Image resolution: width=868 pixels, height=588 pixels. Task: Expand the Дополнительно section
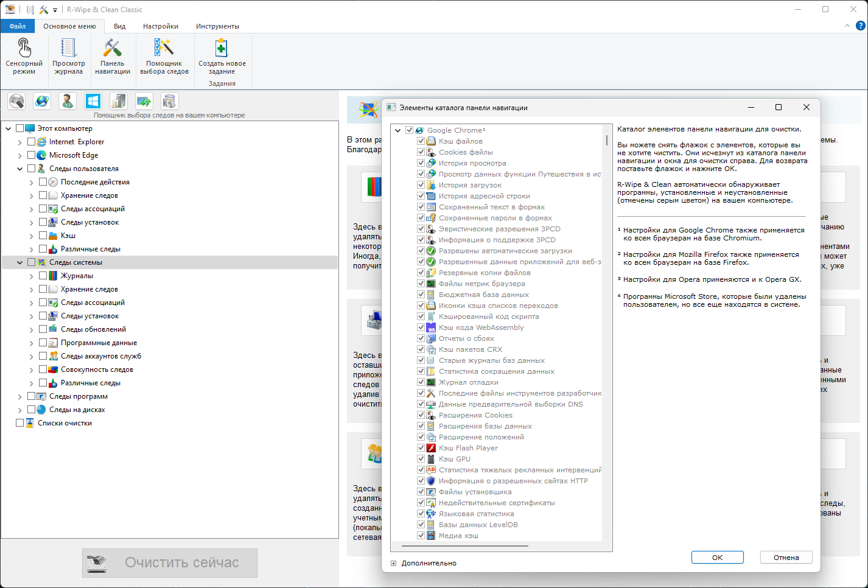(x=393, y=564)
